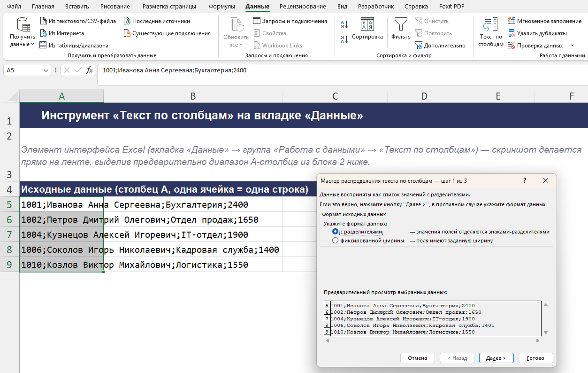Click the Insert Function fx icon
588x373 pixels.
(x=89, y=70)
